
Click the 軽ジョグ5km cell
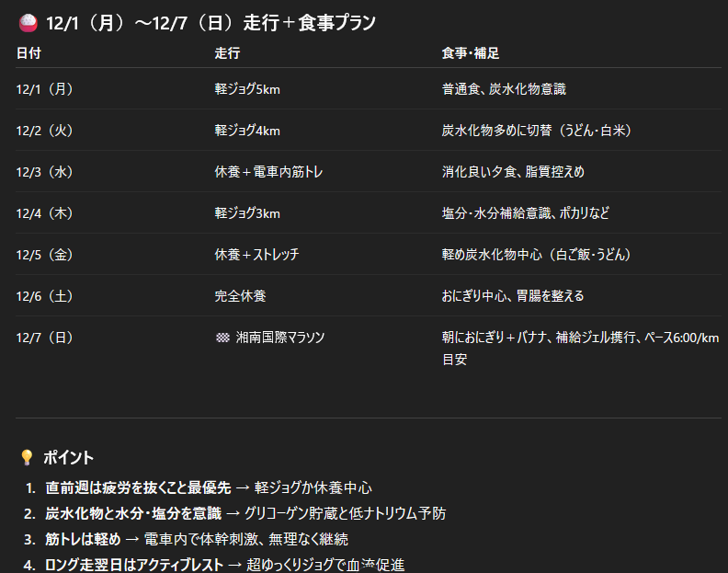tap(247, 89)
